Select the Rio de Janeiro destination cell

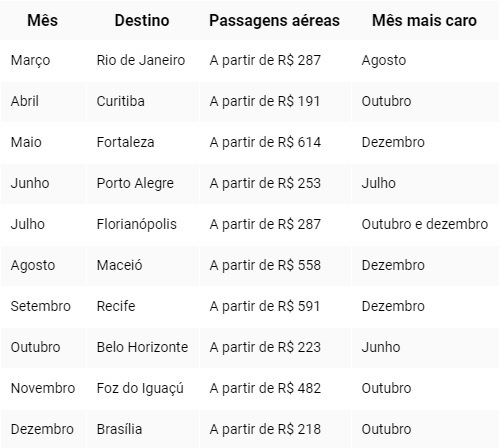141,60
